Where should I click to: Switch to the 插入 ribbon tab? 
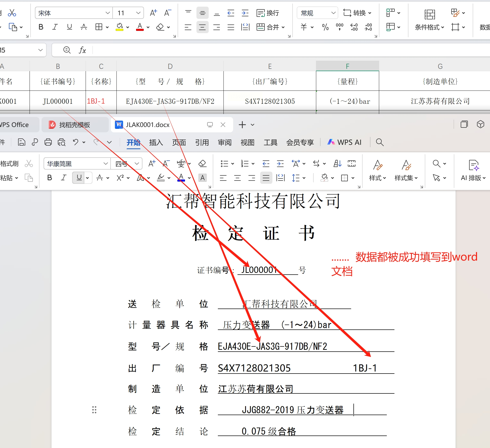click(156, 142)
